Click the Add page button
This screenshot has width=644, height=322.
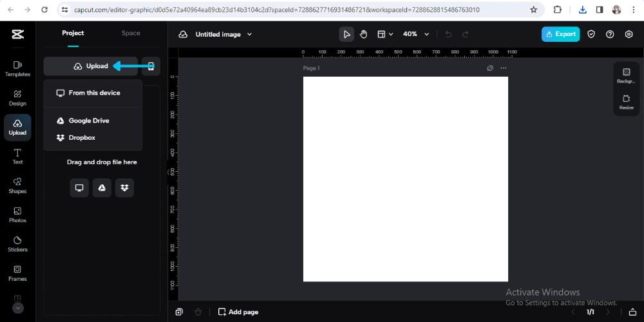click(238, 312)
